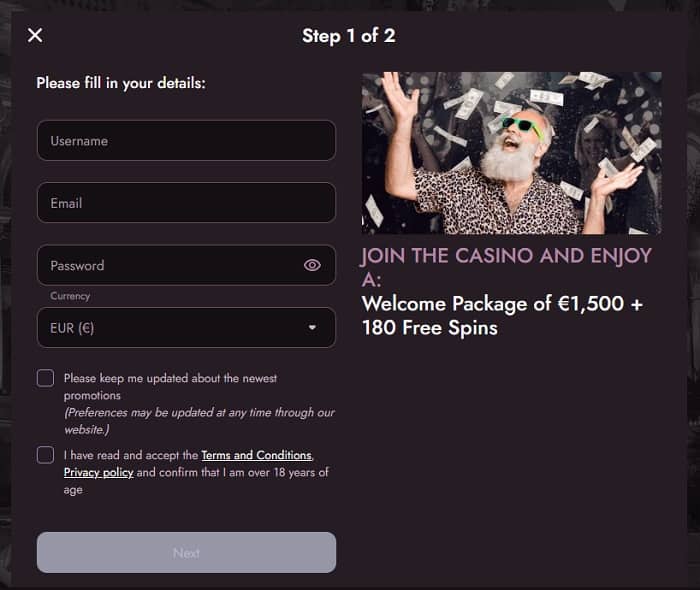Click into the Email field
The image size is (700, 590).
coord(186,203)
